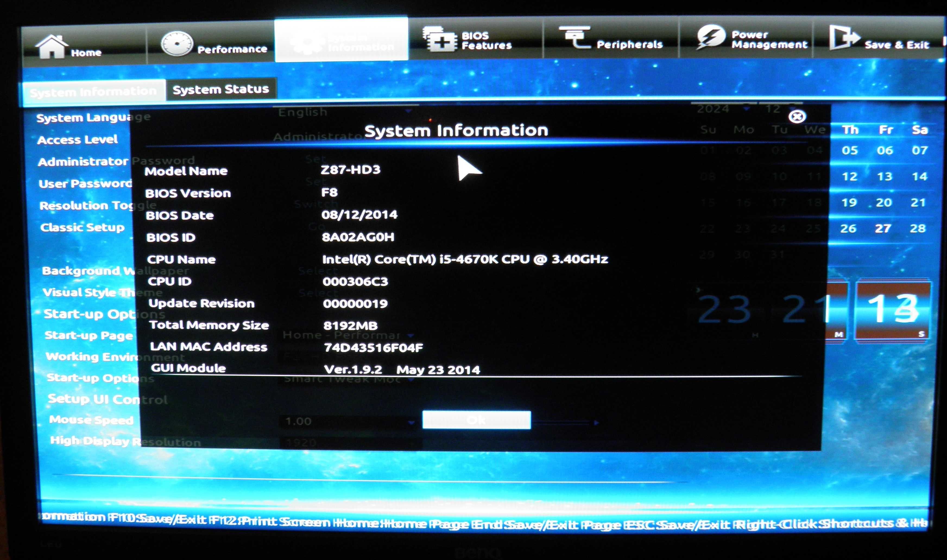
Task: Open Peripherals connector icon
Action: pos(575,37)
